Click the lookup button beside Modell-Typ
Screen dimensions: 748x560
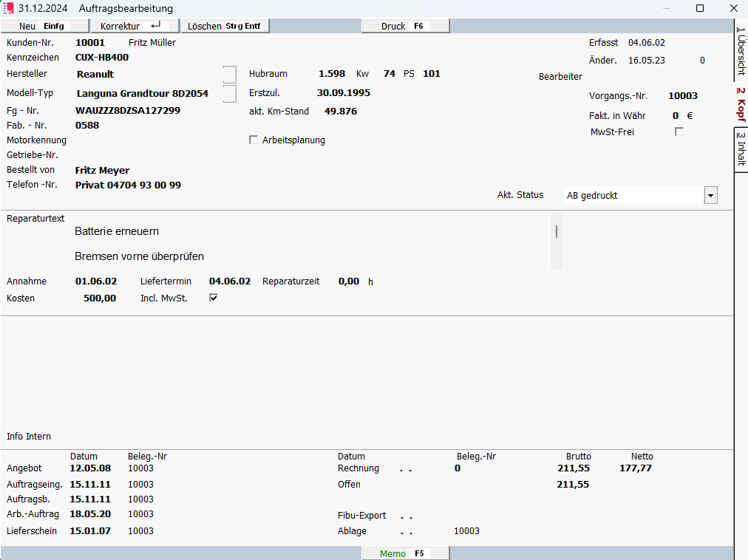coord(230,94)
